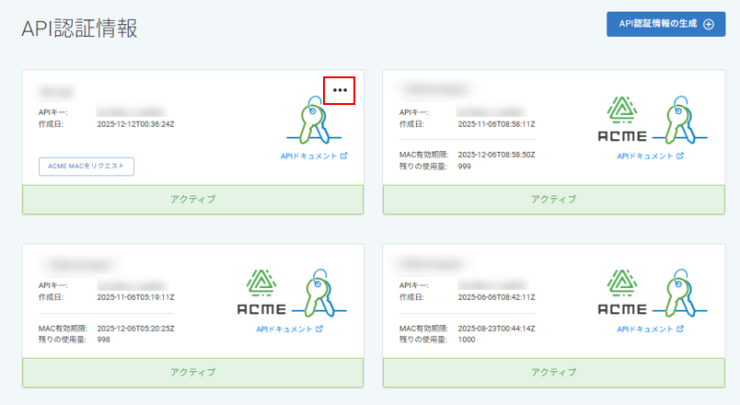The height and width of the screenshot is (405, 740).
Task: Click アクティブ status bar on bottom-left card
Action: (193, 372)
